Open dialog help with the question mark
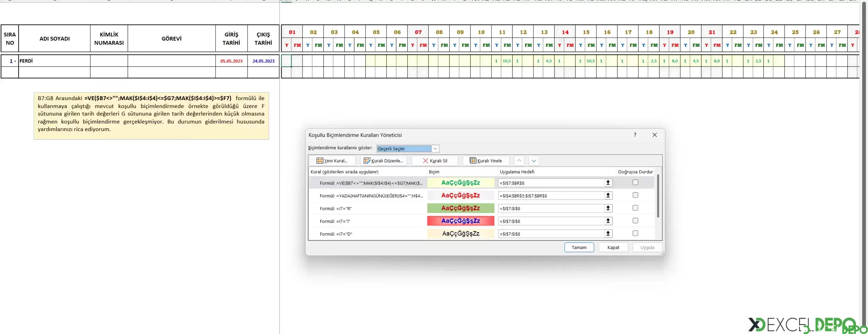 (x=635, y=135)
